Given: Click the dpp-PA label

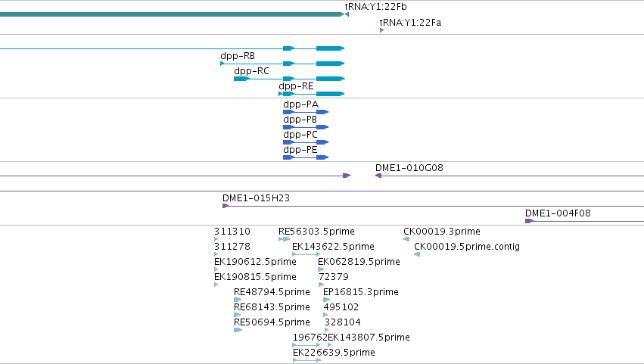Looking at the screenshot, I should pyautogui.click(x=300, y=104).
